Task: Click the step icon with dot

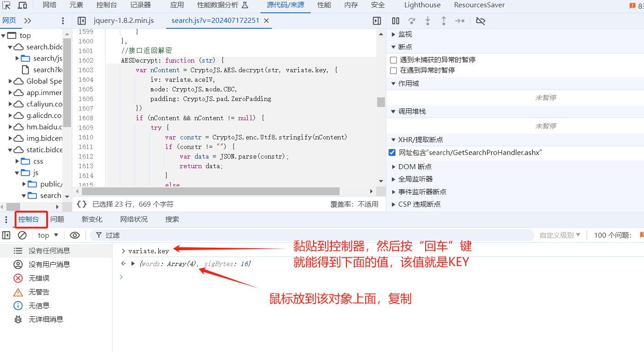Action: pyautogui.click(x=460, y=21)
